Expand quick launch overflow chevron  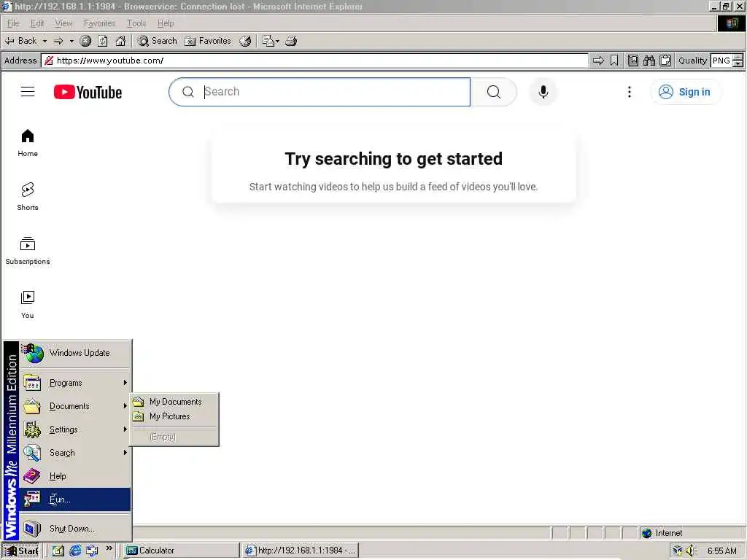tap(109, 548)
